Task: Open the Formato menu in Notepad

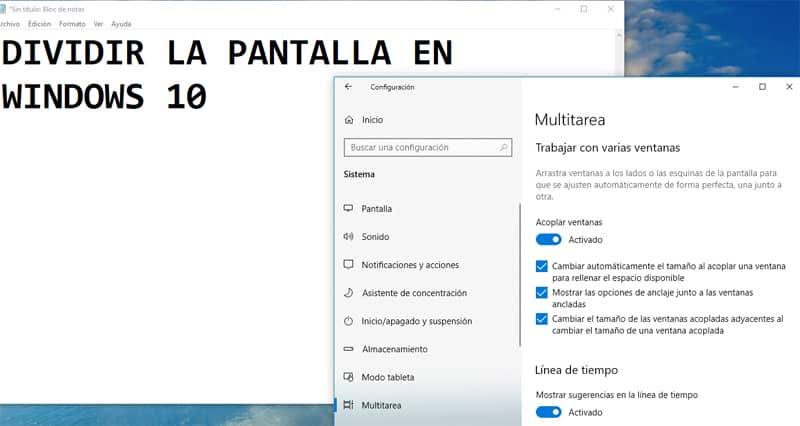Action: (72, 24)
